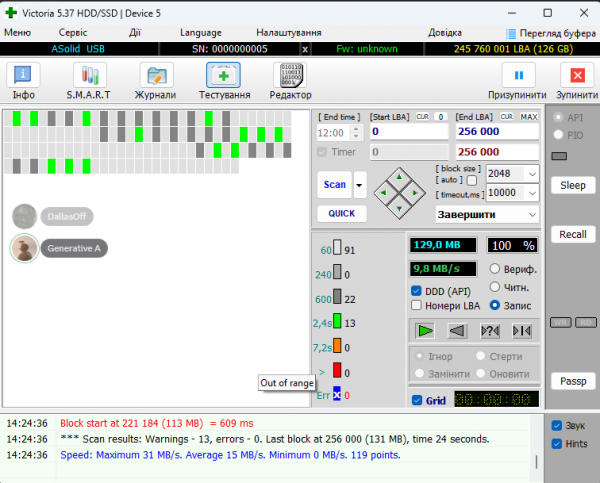This screenshot has width=600, height=483.
Task: Click the green 2,4s block color indicator
Action: coord(337,322)
